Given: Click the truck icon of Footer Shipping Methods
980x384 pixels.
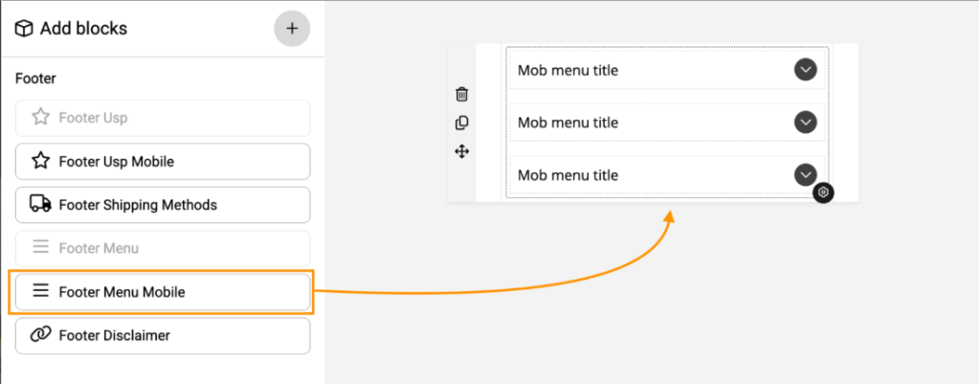Looking at the screenshot, I should point(40,204).
